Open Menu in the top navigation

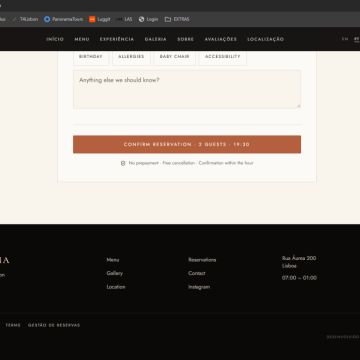(x=82, y=39)
